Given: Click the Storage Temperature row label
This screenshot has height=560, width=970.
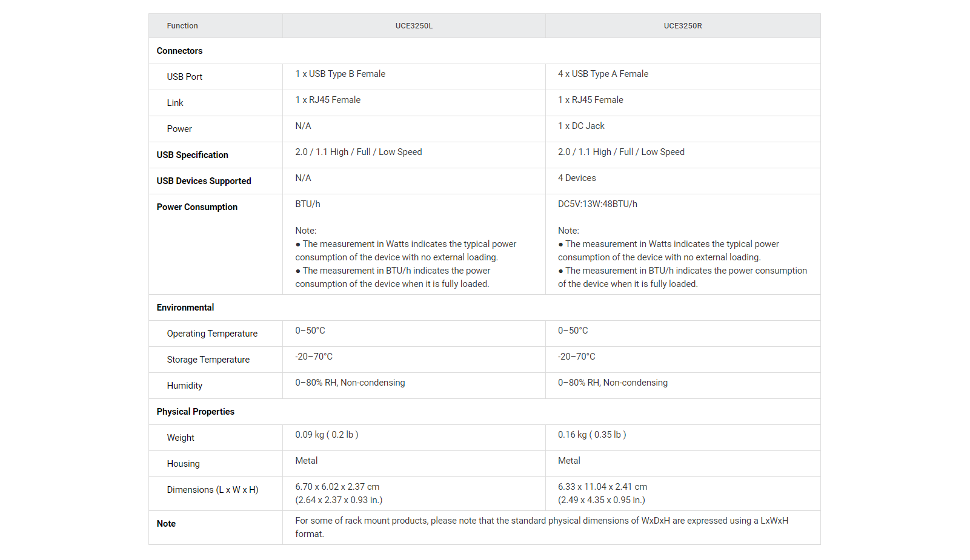Looking at the screenshot, I should pyautogui.click(x=208, y=360).
